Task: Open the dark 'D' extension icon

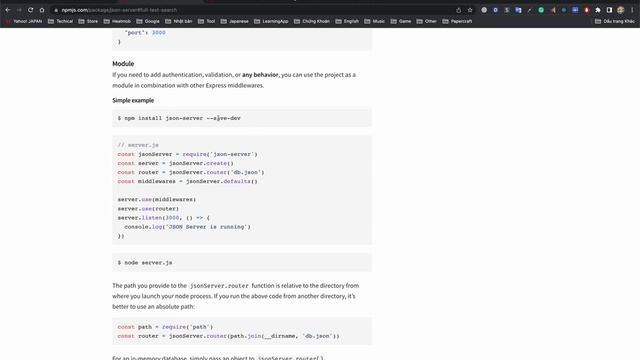Action: (x=495, y=10)
